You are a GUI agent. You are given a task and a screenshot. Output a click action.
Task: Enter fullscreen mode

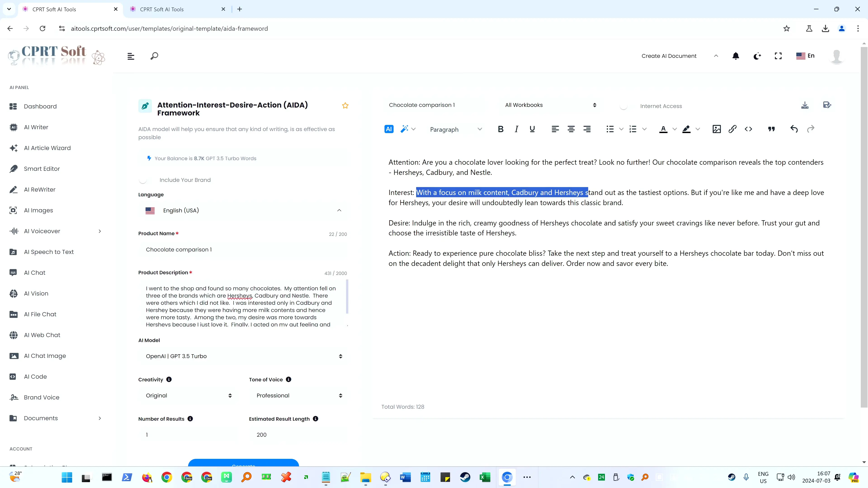(x=778, y=56)
